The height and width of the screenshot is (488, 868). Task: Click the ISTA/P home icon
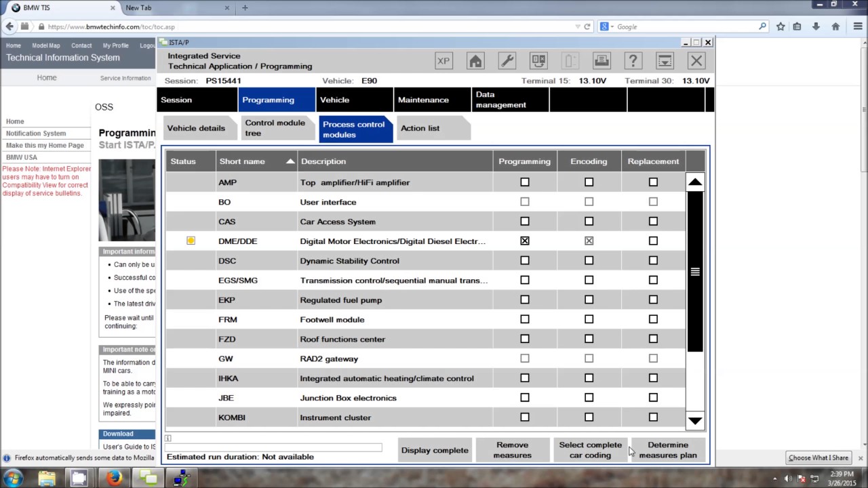click(475, 61)
